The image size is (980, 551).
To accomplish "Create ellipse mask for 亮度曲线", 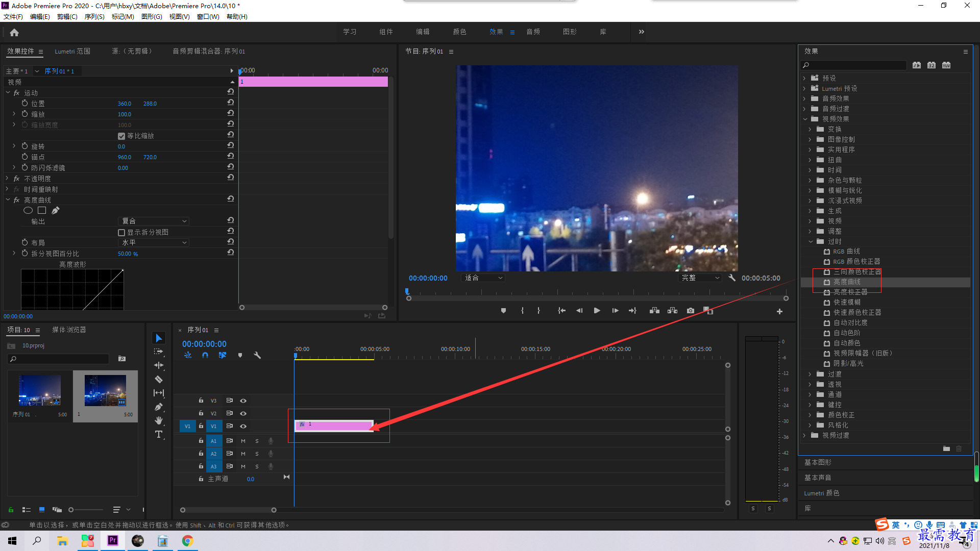I will [x=28, y=210].
